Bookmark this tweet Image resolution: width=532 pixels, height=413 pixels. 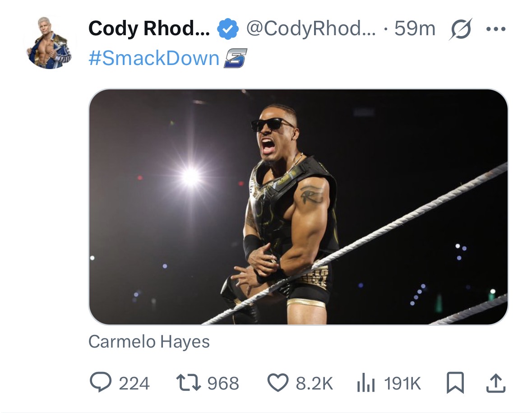pos(454,383)
